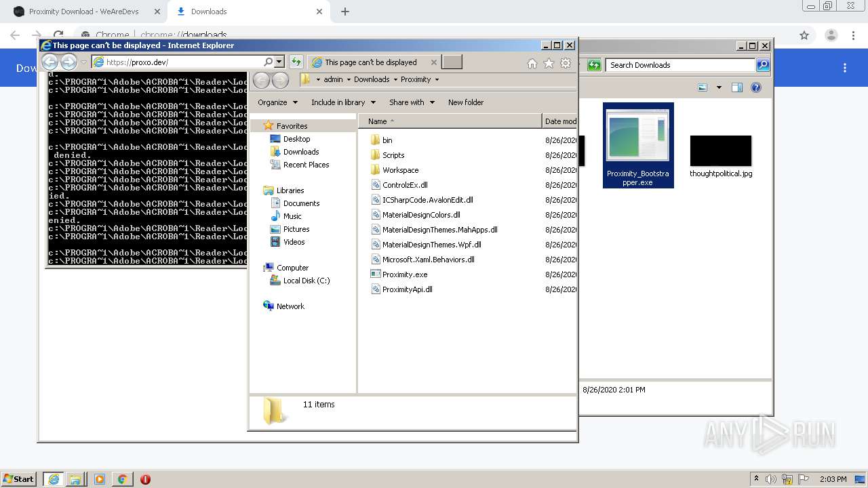Expand the arrow after Proximity in breadcrumb
This screenshot has width=868, height=488.
click(437, 80)
